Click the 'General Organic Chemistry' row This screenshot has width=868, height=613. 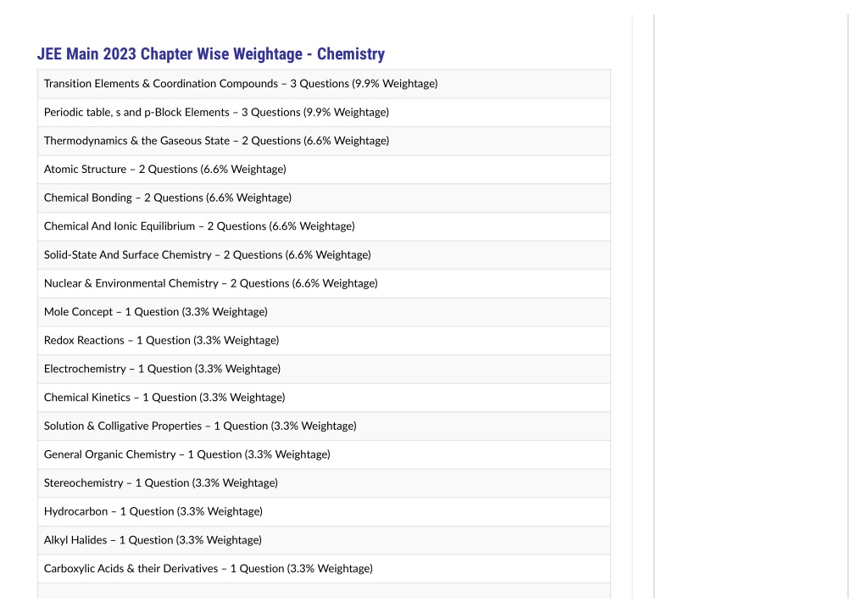pos(324,454)
